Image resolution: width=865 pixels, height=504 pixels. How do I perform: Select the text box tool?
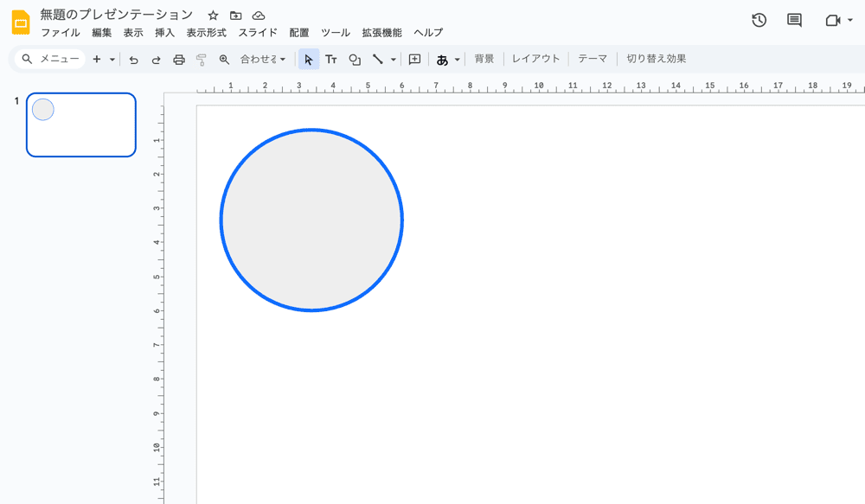pyautogui.click(x=331, y=59)
